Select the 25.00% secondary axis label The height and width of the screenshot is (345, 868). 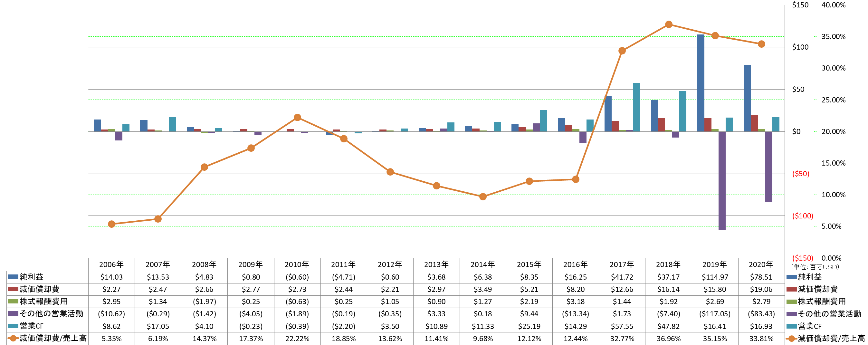point(833,100)
